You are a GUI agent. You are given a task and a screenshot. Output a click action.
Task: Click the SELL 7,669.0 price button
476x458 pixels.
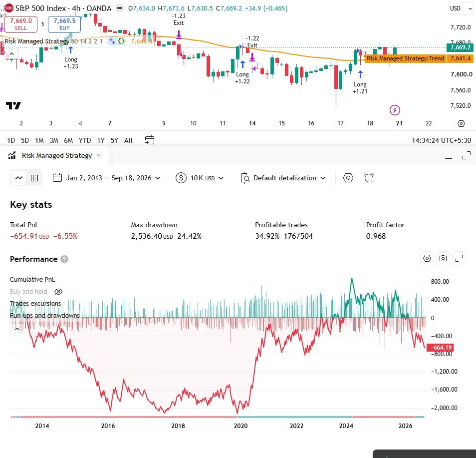(20, 24)
